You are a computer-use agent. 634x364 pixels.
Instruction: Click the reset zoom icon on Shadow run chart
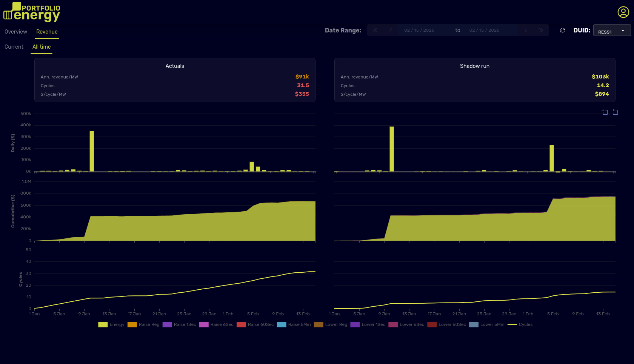click(616, 112)
